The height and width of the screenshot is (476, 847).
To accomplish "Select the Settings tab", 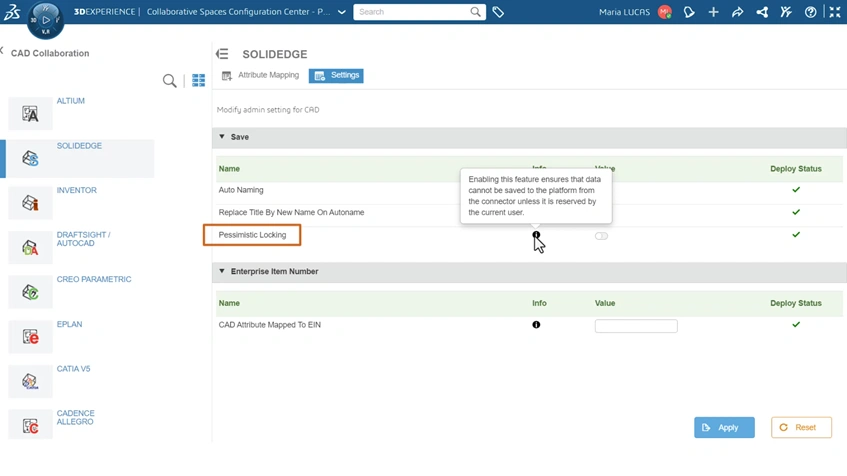I will pos(336,75).
